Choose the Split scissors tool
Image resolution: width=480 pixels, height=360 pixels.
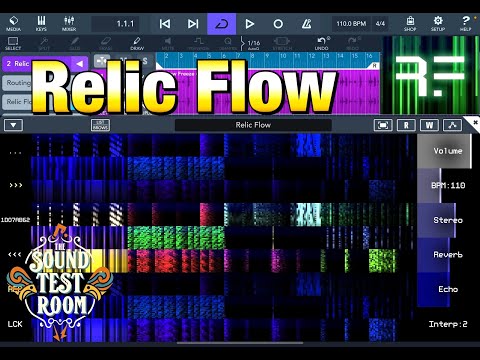(44, 44)
